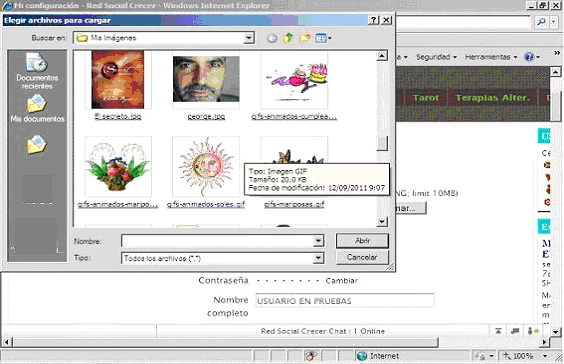Viewport: 564px width, 364px height.
Task: Click the scroll-to-top icon in chat bar
Action: 498,331
